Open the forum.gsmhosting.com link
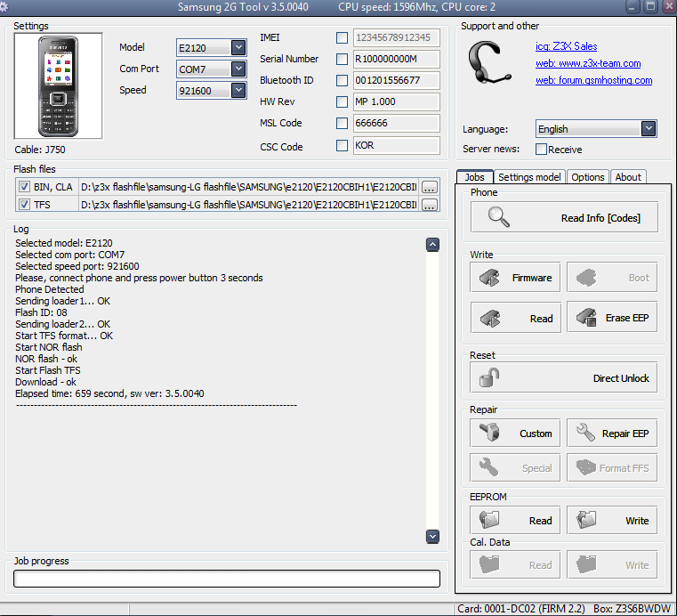Viewport: 677px width, 616px height. pyautogui.click(x=593, y=80)
